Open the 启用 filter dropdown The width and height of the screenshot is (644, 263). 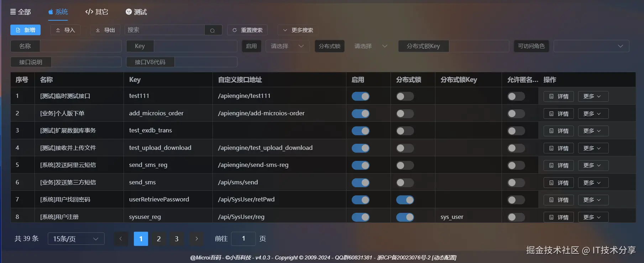point(288,46)
